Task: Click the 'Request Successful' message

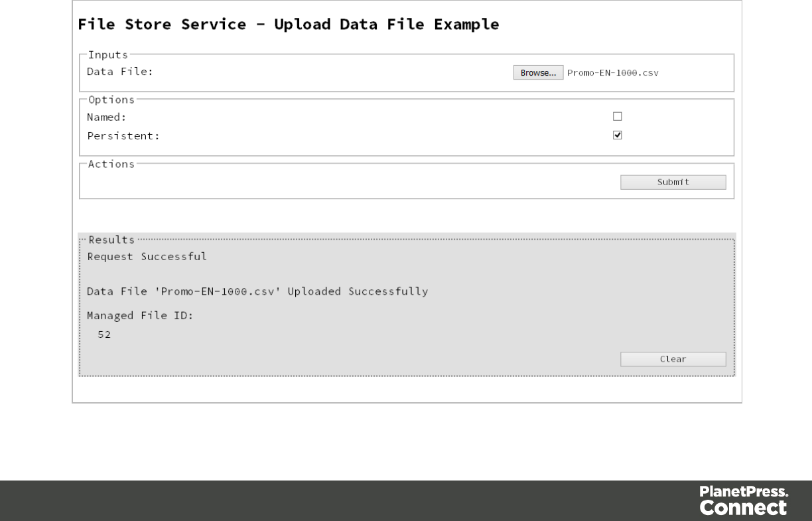Action: [147, 256]
